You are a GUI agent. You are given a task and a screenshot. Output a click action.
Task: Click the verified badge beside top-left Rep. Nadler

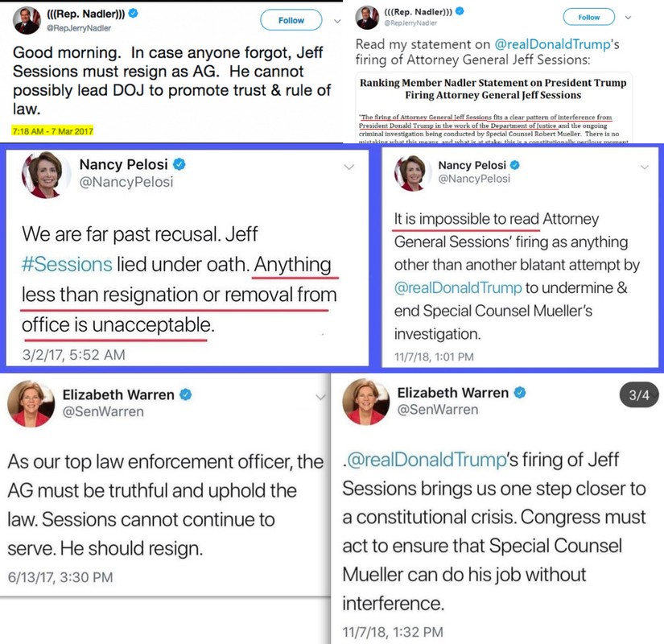(133, 14)
